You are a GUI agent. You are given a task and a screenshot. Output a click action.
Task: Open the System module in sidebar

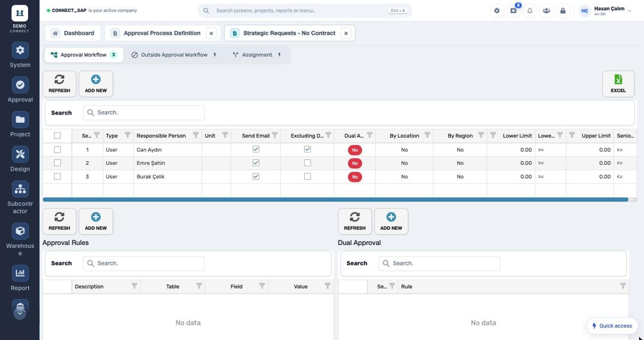pos(20,55)
